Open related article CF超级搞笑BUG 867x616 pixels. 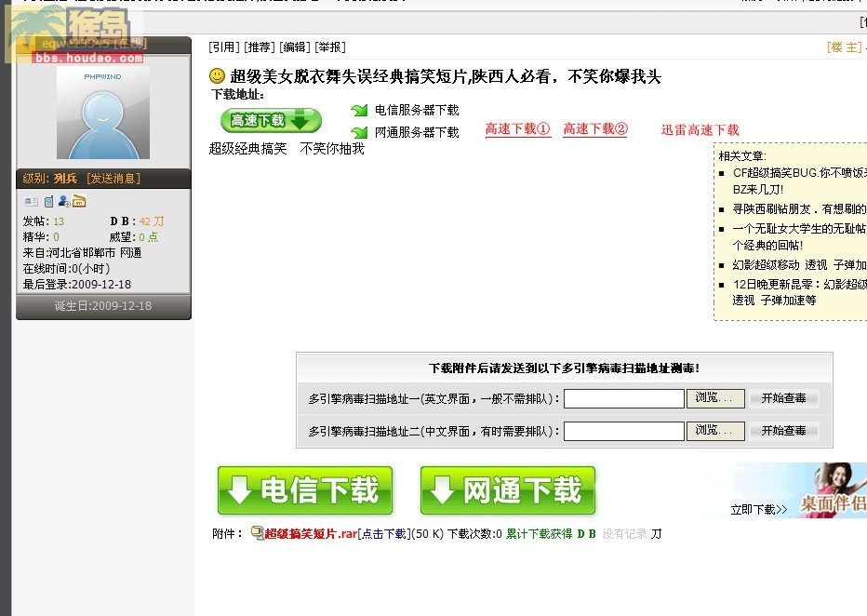[799, 181]
